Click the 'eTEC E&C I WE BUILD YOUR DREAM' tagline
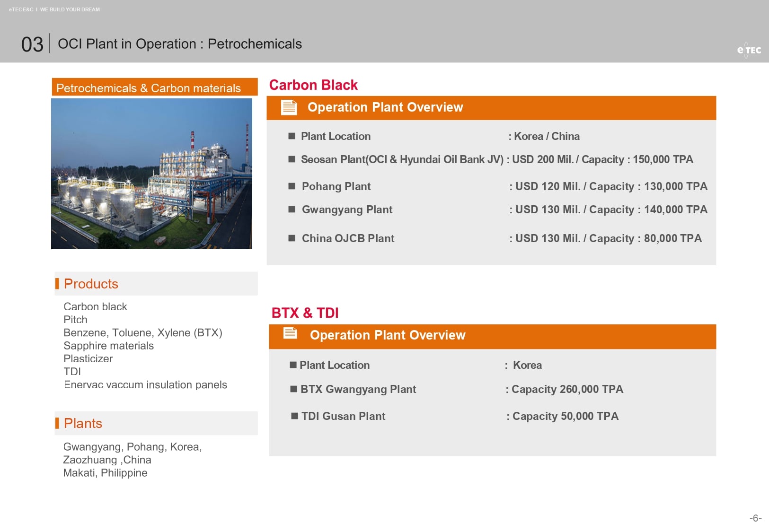Viewport: 769px width, 532px height. [54, 9]
